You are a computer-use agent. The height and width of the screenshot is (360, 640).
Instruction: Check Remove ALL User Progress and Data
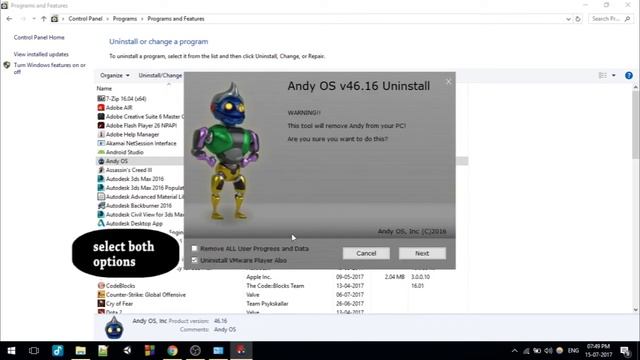coord(195,248)
